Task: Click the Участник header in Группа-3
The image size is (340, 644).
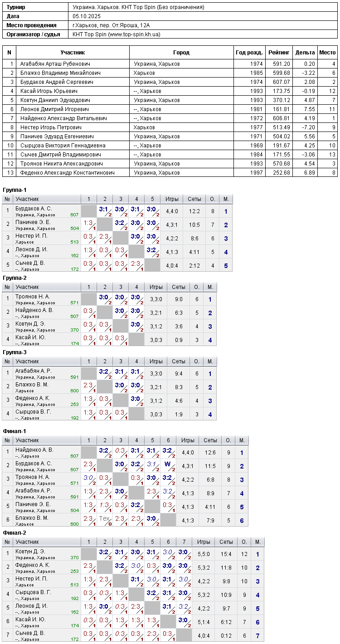Action: point(27,361)
